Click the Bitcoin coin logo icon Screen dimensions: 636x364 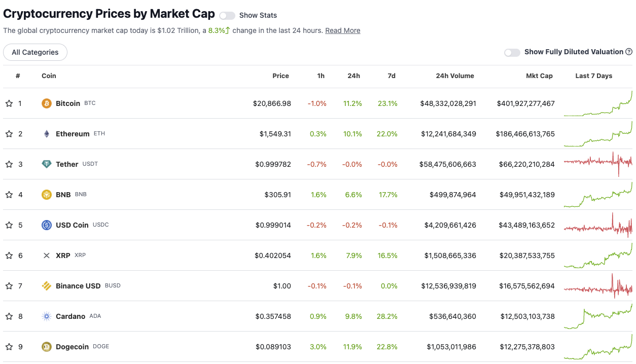click(x=47, y=103)
